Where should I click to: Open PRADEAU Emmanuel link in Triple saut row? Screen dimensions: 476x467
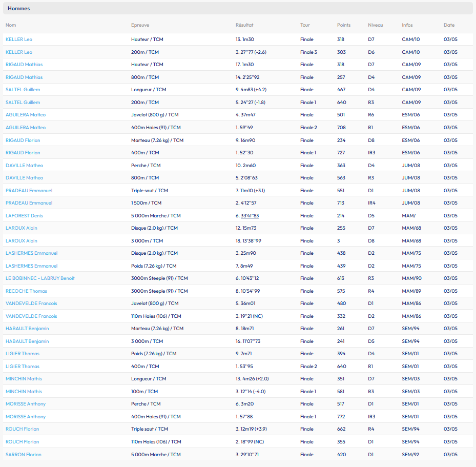pos(29,191)
